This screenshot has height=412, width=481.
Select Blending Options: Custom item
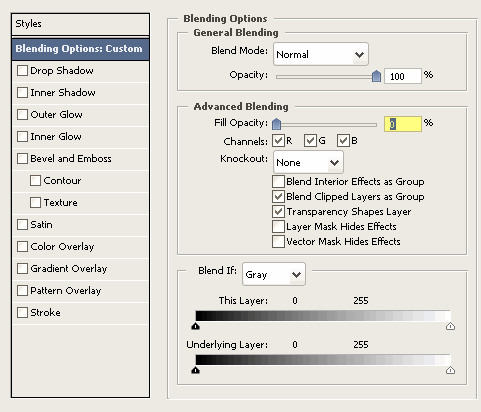[x=80, y=49]
